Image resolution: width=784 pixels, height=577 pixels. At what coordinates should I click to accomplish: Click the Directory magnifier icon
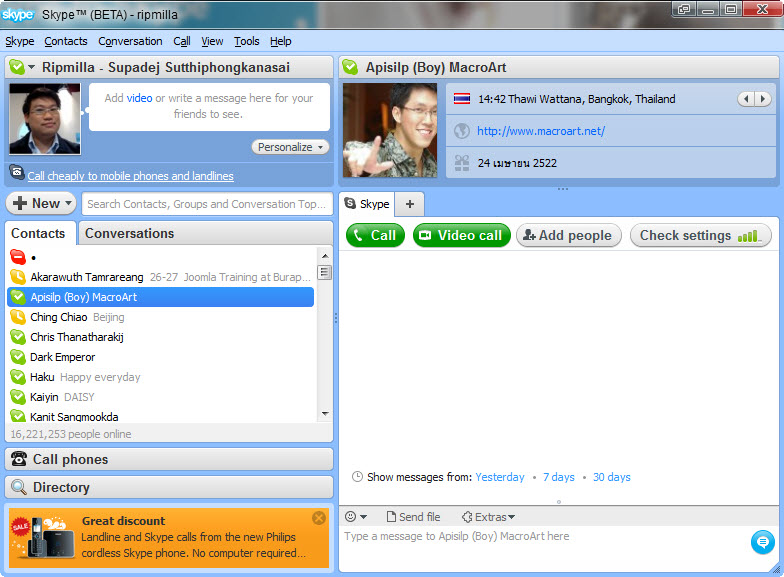[19, 488]
